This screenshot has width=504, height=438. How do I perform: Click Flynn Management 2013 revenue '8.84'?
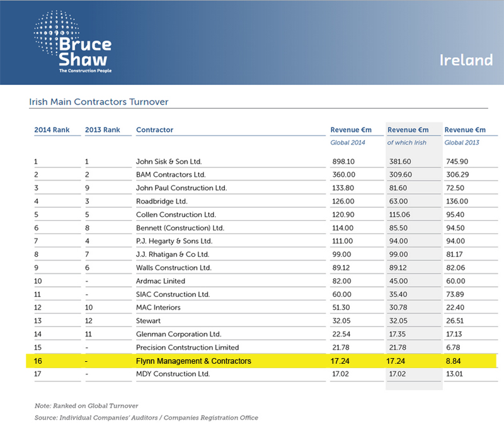pyautogui.click(x=453, y=361)
